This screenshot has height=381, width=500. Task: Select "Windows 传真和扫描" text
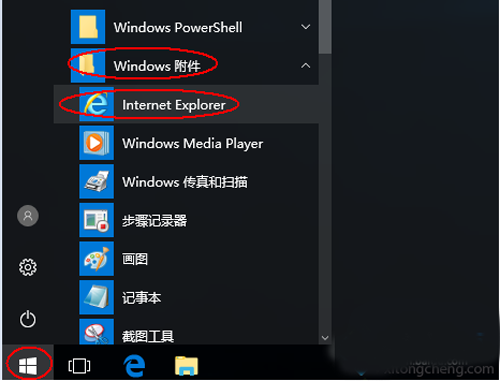[185, 182]
